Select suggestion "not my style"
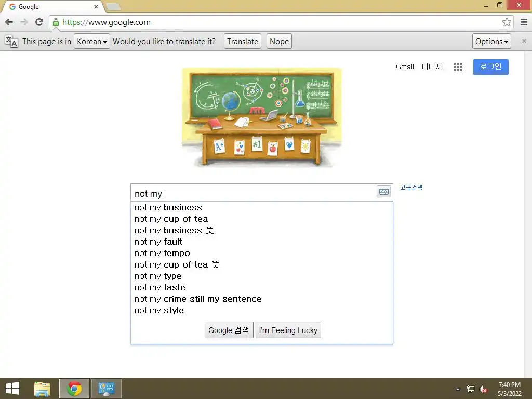This screenshot has height=399, width=532. [262, 310]
